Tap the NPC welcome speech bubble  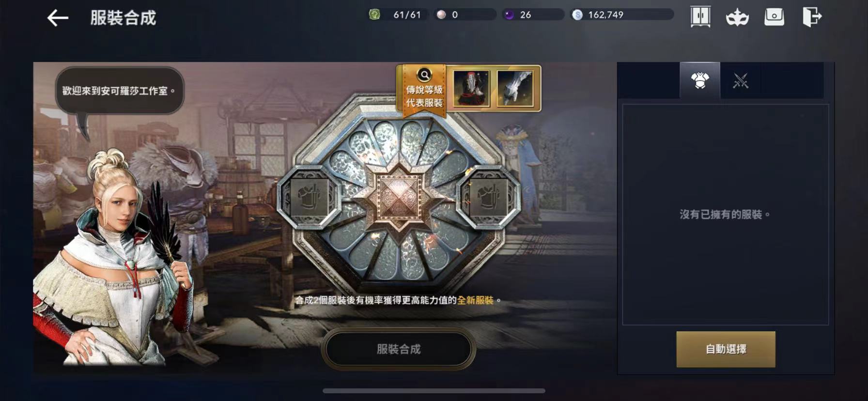[120, 91]
